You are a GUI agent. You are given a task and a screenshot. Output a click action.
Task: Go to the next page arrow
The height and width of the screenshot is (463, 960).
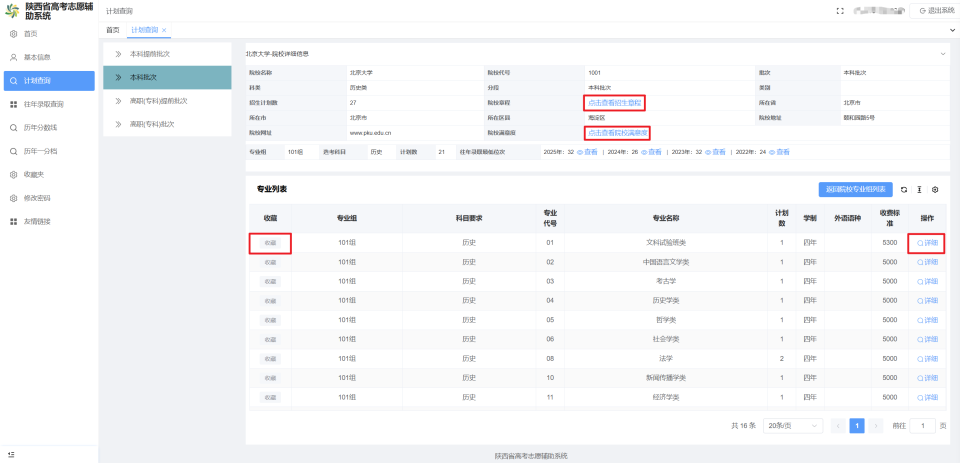(x=876, y=426)
